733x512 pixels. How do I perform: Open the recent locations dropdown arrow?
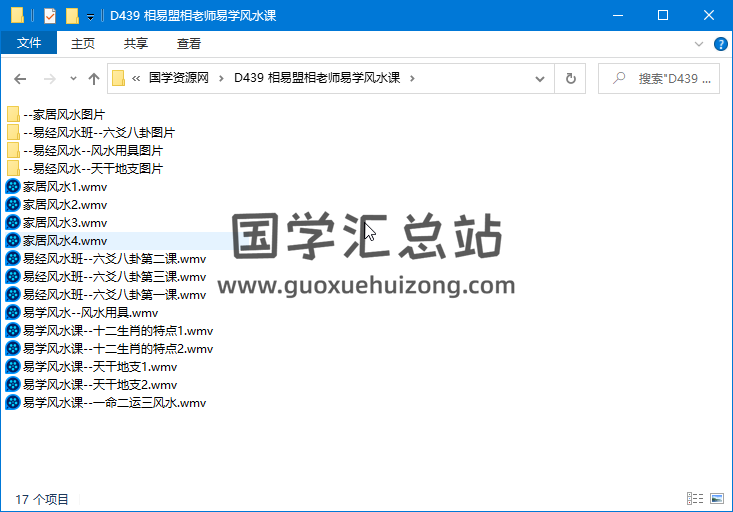[x=72, y=78]
